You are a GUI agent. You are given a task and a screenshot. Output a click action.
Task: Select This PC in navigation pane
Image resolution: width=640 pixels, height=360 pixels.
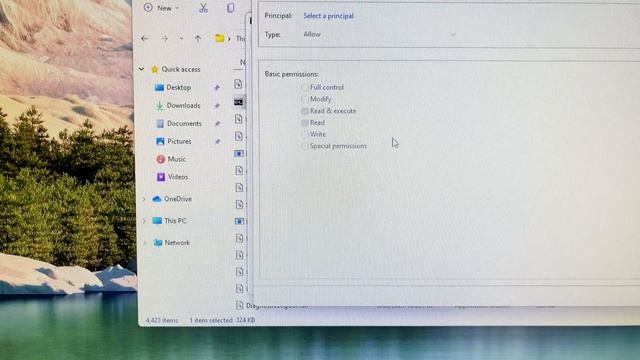click(x=175, y=221)
